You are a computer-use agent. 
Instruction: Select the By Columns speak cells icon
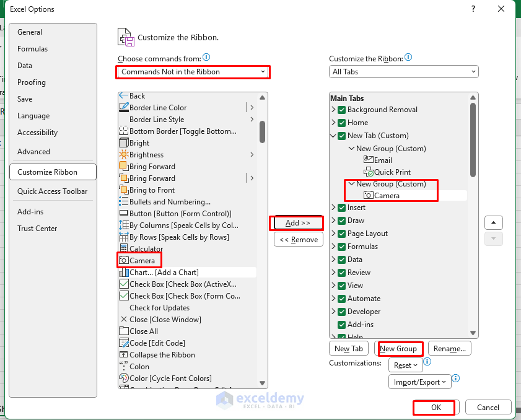pyautogui.click(x=124, y=225)
